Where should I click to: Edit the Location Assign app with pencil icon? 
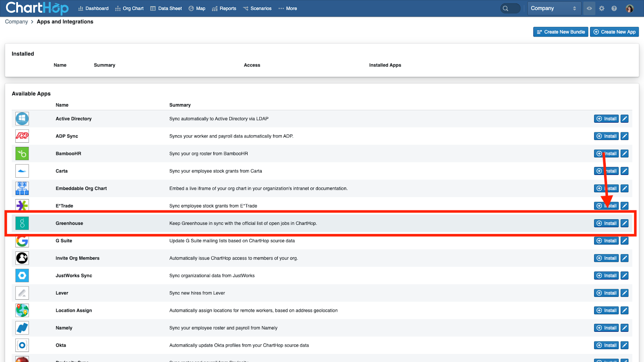click(625, 311)
